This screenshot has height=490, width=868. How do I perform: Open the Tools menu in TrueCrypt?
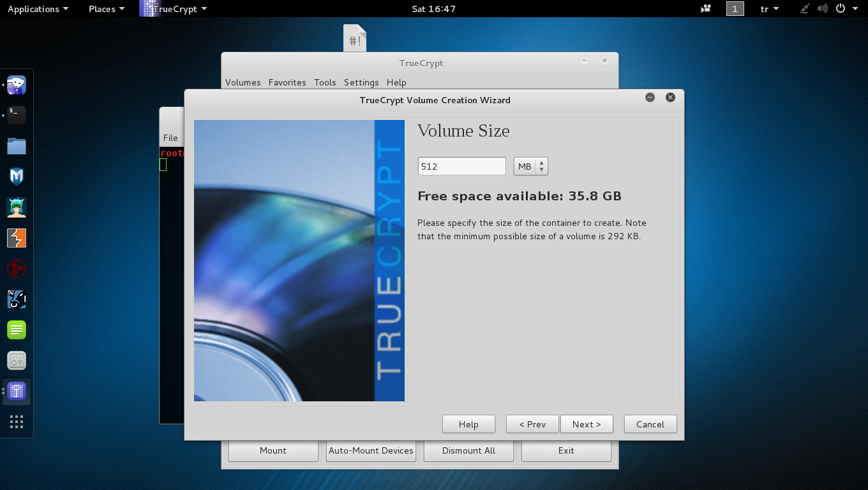pos(325,82)
